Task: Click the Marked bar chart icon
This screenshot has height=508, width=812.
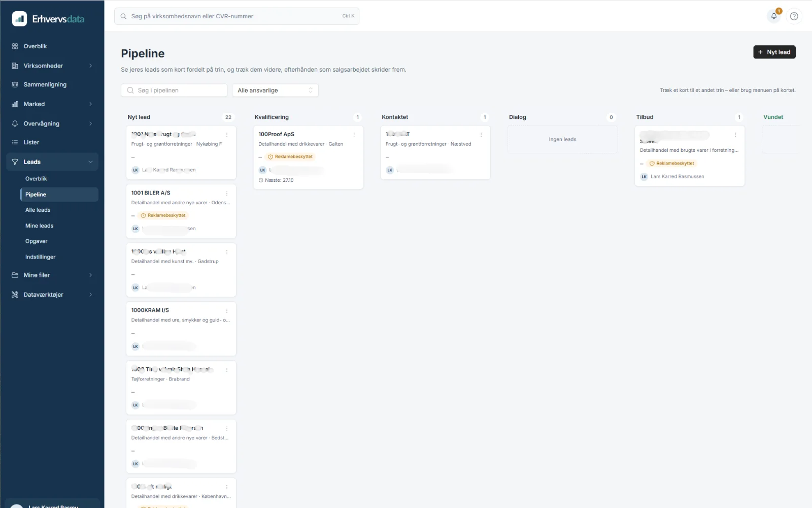Action: [15, 104]
